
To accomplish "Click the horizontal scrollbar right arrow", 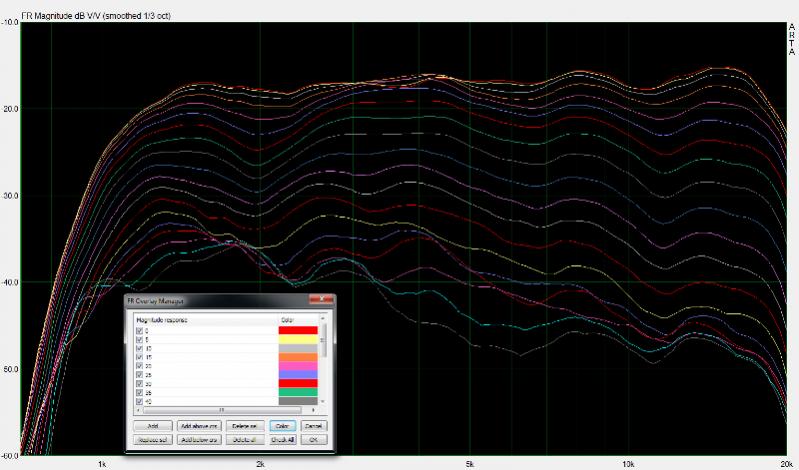I will tap(314, 410).
